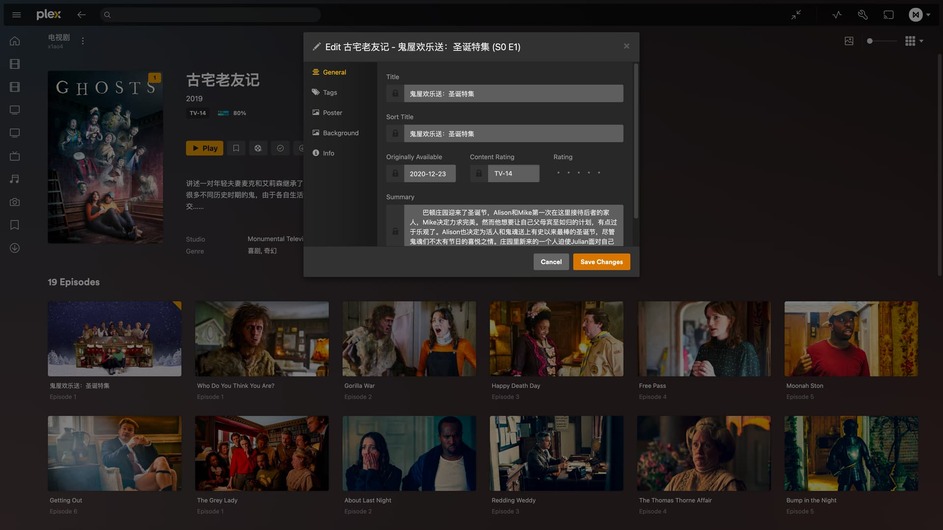The height and width of the screenshot is (530, 943).
Task: Click the Cast screen icon
Action: coord(888,14)
